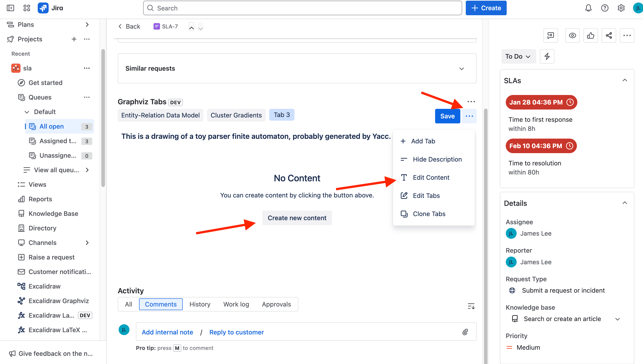Viewport: 643px width, 364px height.
Task: Open more options for sla project
Action: pyautogui.click(x=87, y=68)
